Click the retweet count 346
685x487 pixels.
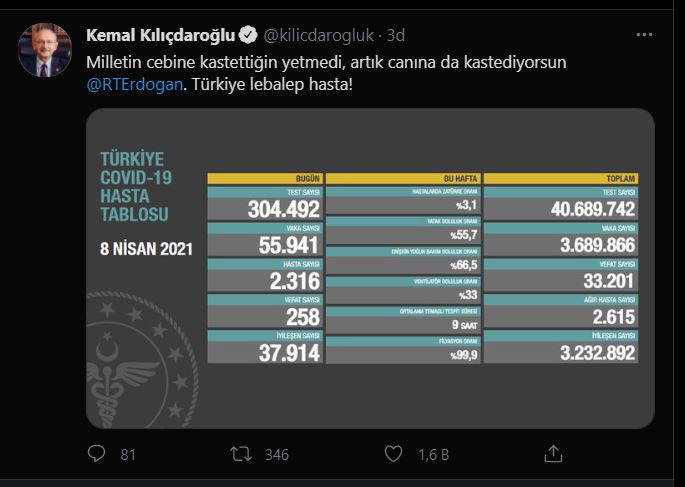(277, 455)
